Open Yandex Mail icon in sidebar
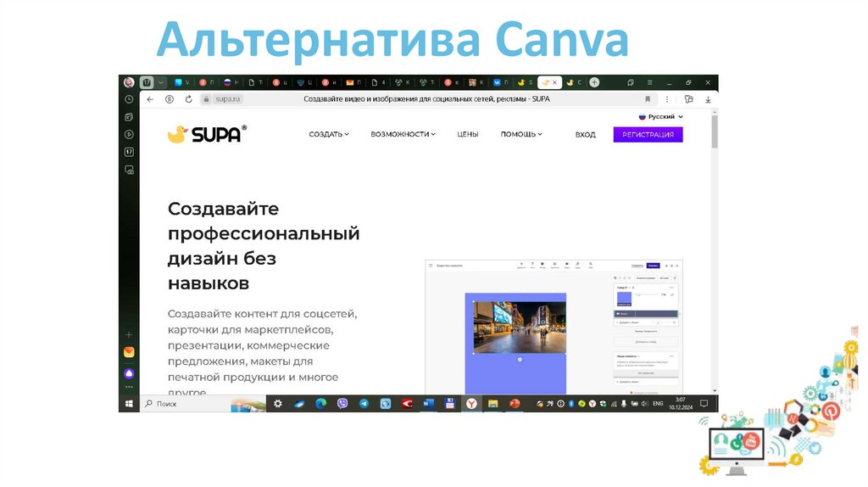Viewport: 868px width, 487px height. click(129, 352)
